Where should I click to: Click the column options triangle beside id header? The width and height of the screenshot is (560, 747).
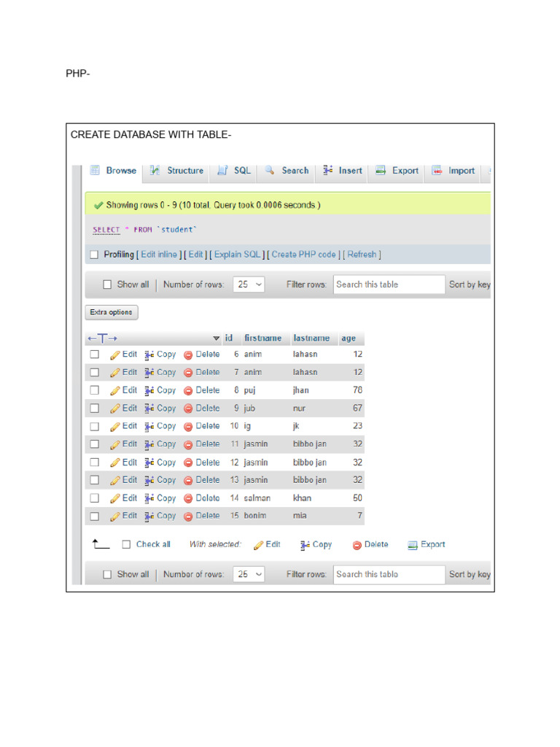[x=216, y=338]
